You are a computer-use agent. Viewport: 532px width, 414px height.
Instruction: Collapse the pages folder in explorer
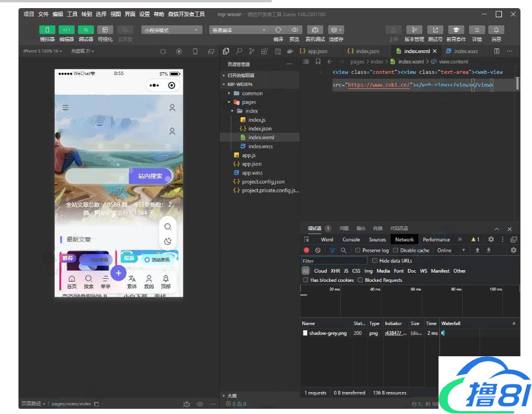(229, 102)
